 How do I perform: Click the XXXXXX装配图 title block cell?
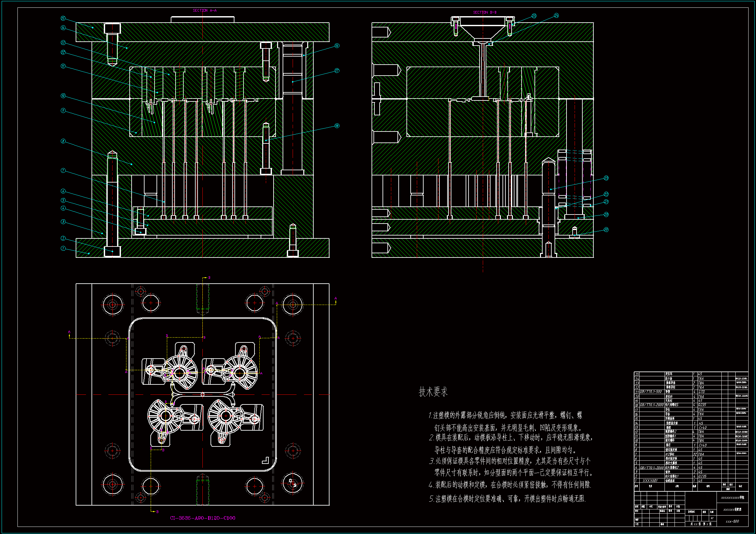click(732, 509)
